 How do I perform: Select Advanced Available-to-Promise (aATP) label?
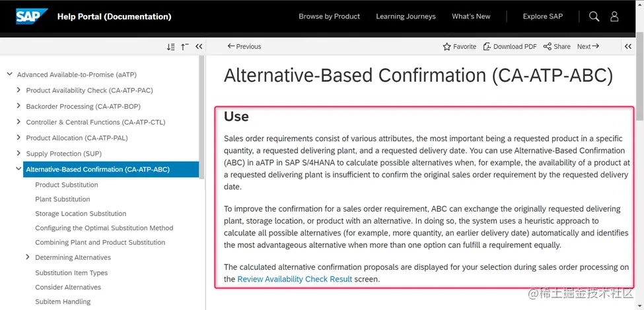click(x=77, y=75)
